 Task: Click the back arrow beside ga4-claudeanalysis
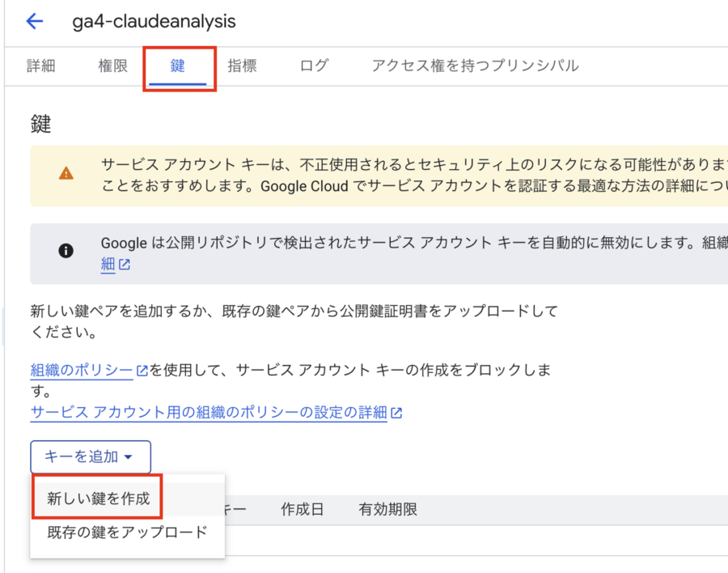click(x=35, y=22)
